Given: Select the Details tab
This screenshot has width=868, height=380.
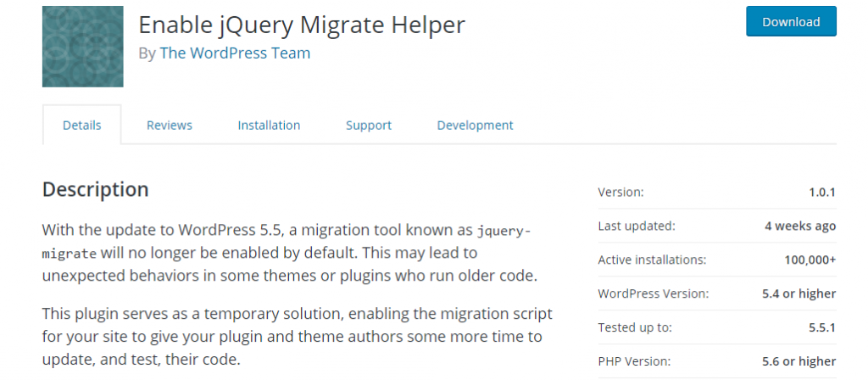Looking at the screenshot, I should pos(82,126).
